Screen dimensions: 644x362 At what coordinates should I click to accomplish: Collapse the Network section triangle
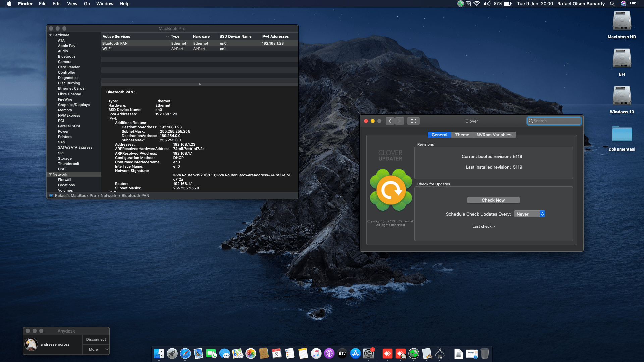coord(51,174)
